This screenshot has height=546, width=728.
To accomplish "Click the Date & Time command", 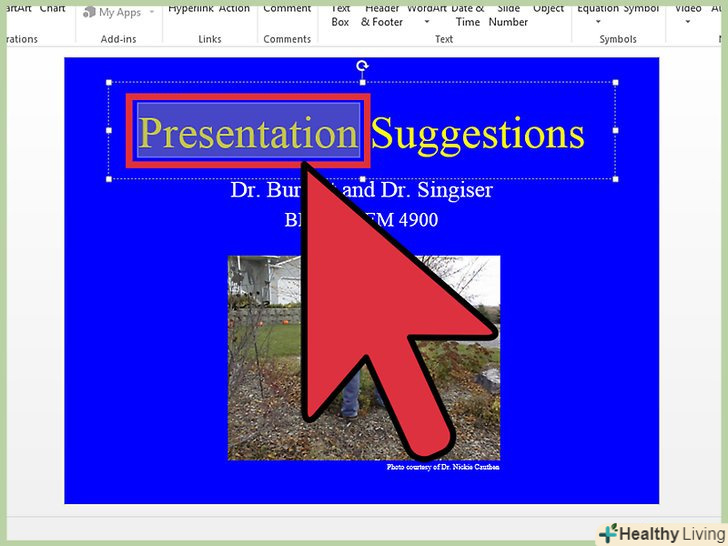I will click(468, 15).
